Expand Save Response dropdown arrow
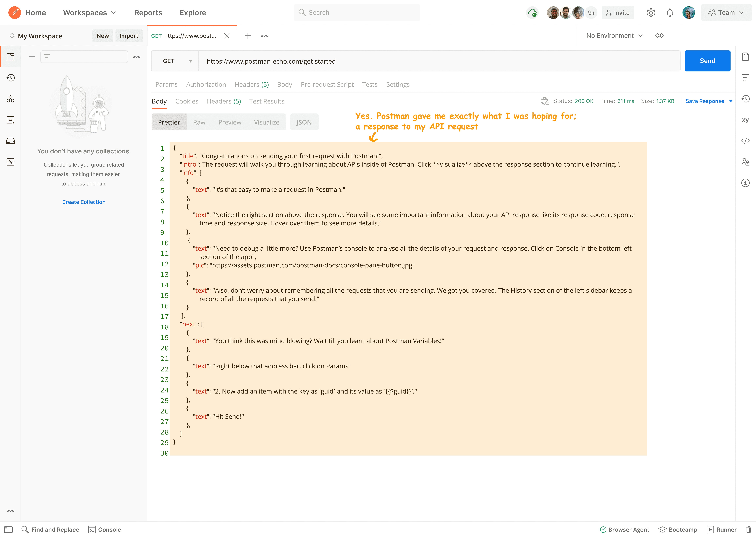 [x=731, y=101]
